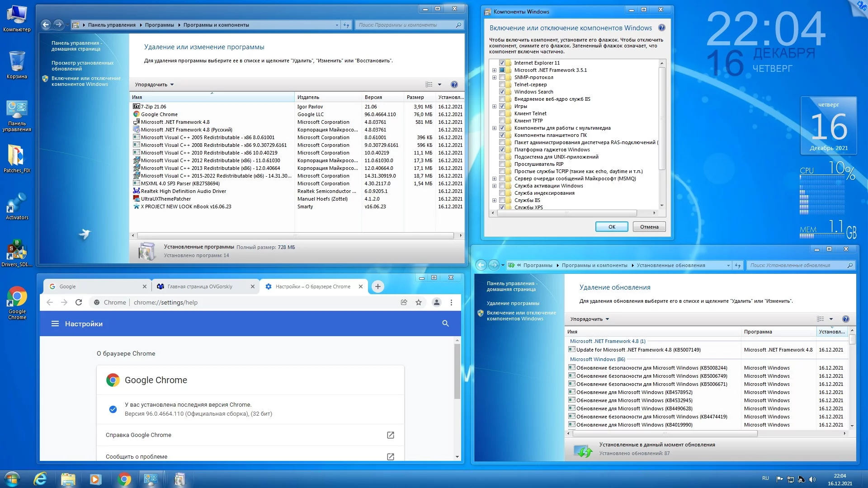Switch to Главная страница OVGorskiy tab
Screen dimensions: 868x488
click(x=200, y=286)
